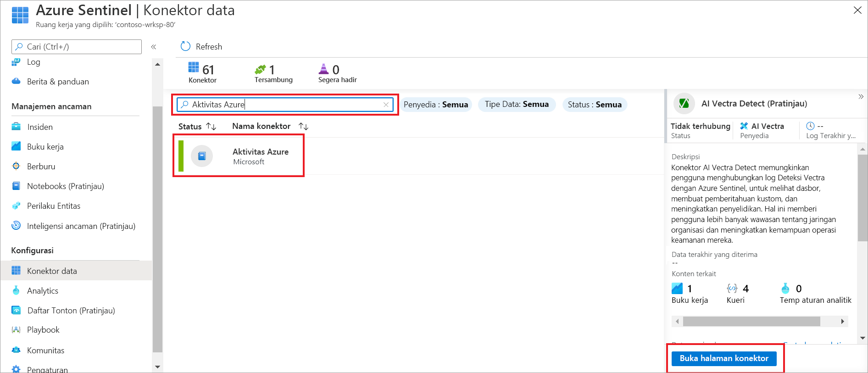This screenshot has height=373, width=868.
Task: Click the Log Terakhir clock icon
Action: pyautogui.click(x=811, y=126)
